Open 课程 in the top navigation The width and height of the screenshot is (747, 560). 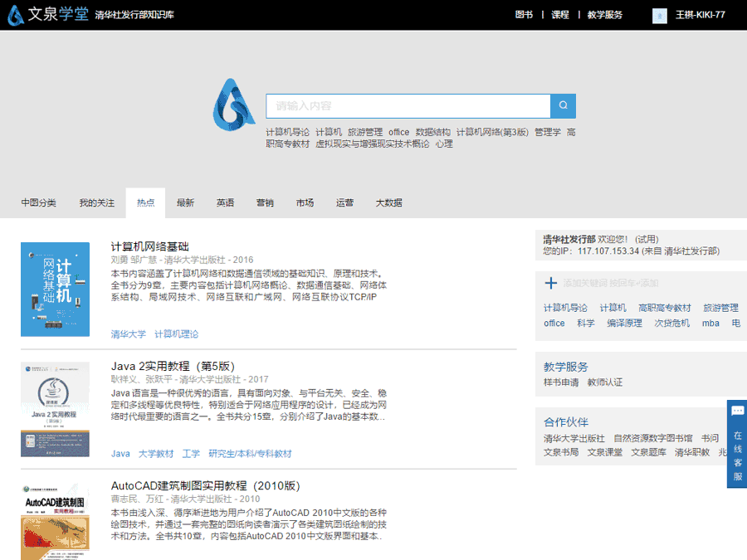(x=560, y=15)
